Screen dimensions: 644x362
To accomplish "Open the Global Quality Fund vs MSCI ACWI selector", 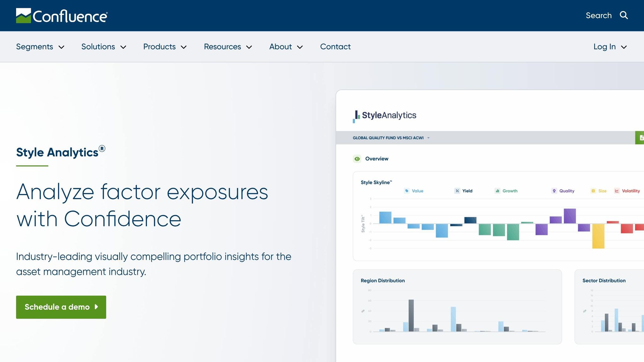I will (391, 138).
